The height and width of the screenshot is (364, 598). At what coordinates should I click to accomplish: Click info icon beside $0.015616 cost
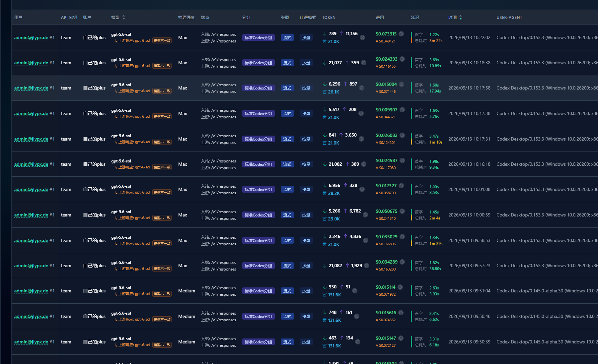[401, 313]
